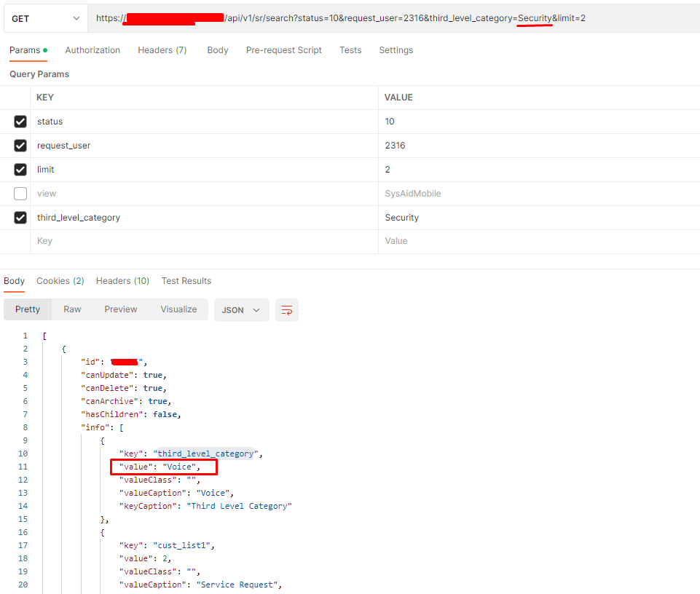Switch to the Preview response view

(x=120, y=309)
